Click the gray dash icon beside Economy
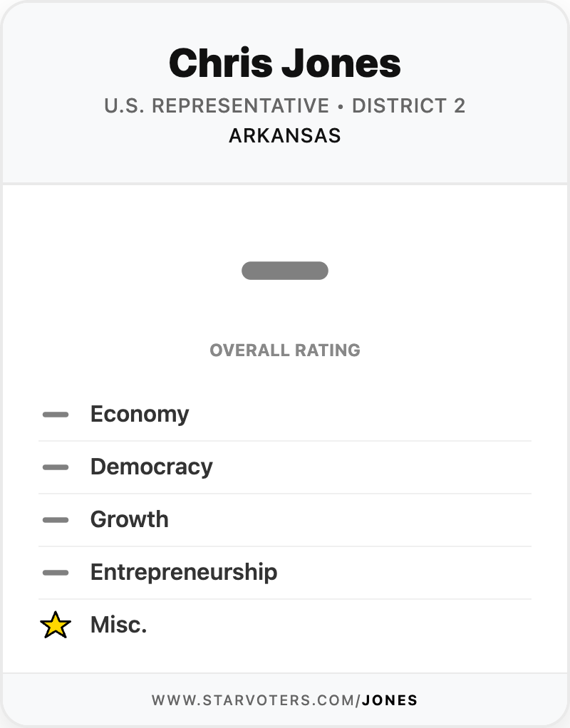 tap(56, 415)
